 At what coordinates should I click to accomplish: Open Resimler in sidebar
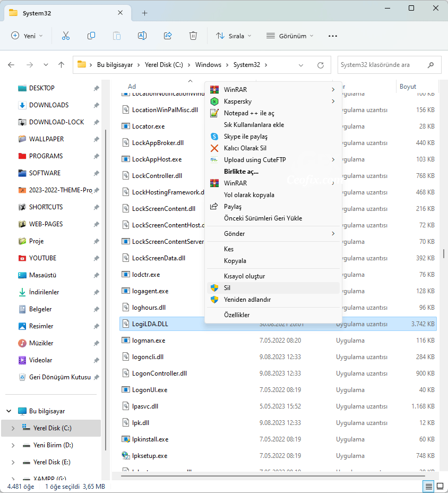point(41,326)
